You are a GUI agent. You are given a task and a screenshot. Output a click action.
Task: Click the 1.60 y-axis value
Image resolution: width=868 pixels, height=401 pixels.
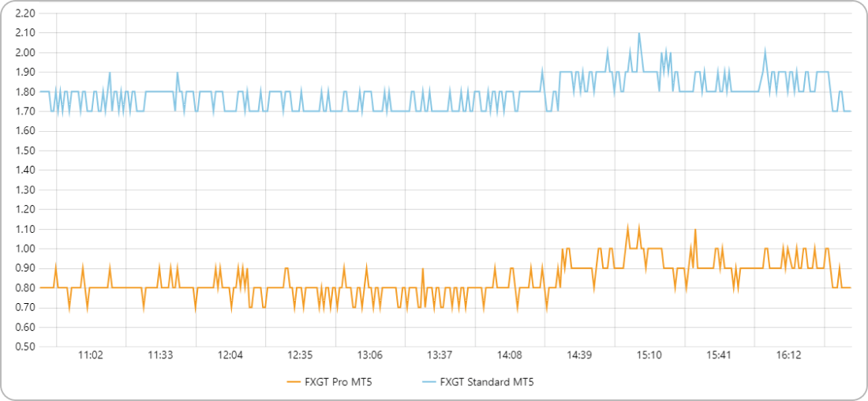[26, 131]
